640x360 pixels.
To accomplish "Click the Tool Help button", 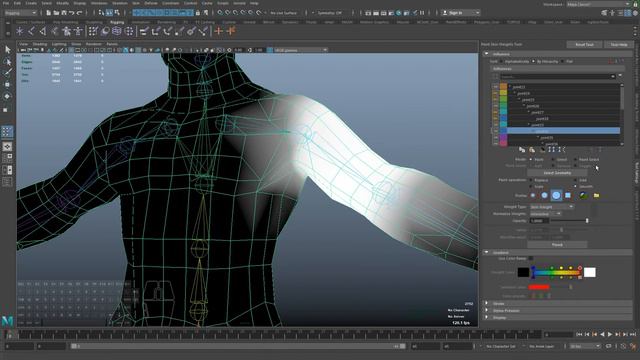I will pyautogui.click(x=619, y=44).
